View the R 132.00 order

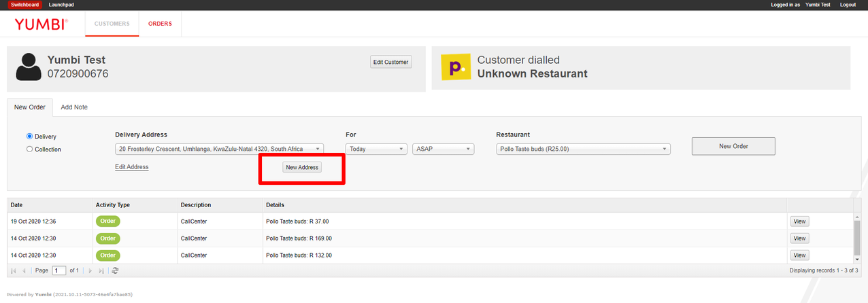coord(799,255)
